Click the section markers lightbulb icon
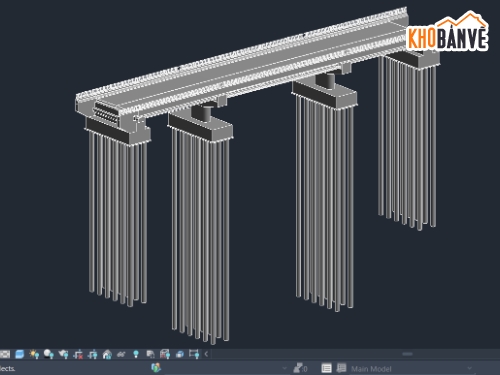This screenshot has height=375, width=500. point(194,354)
